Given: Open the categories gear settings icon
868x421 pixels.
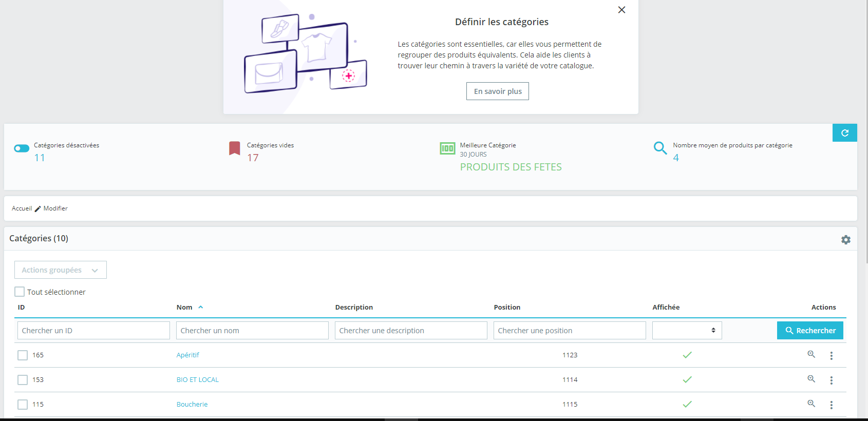Looking at the screenshot, I should pyautogui.click(x=846, y=240).
